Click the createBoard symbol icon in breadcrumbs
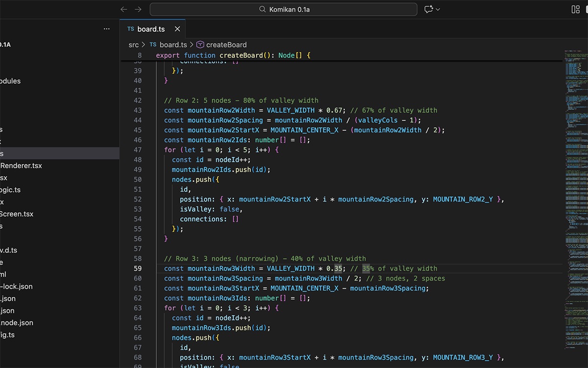The width and height of the screenshot is (588, 368). [200, 45]
